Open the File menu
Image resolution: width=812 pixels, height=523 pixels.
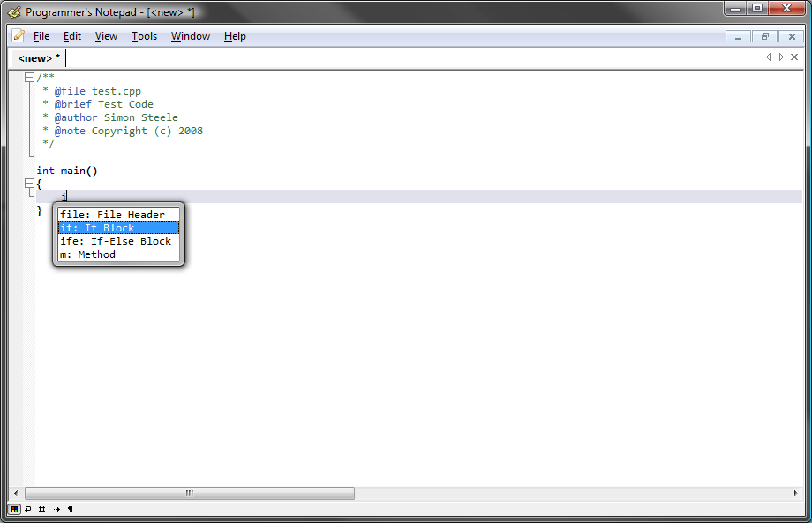click(x=41, y=36)
